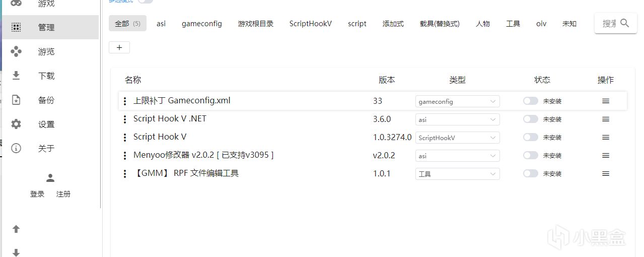Click the plus add button

click(x=119, y=47)
